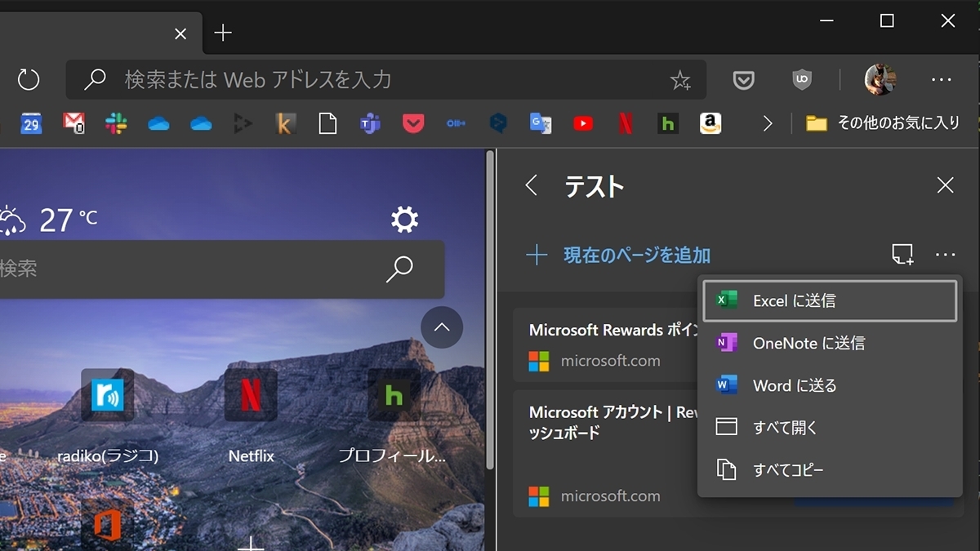This screenshot has width=980, height=551.
Task: Collapse quick links with the round chevron button
Action: [442, 327]
